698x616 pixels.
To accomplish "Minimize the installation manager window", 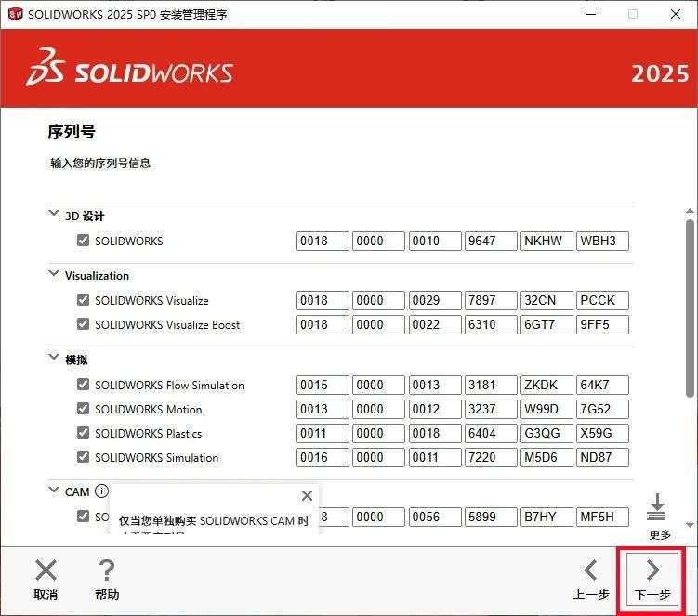I will point(591,14).
